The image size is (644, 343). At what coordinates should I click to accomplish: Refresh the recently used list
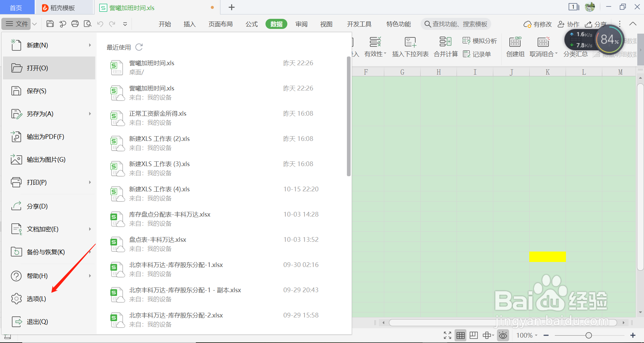point(139,47)
